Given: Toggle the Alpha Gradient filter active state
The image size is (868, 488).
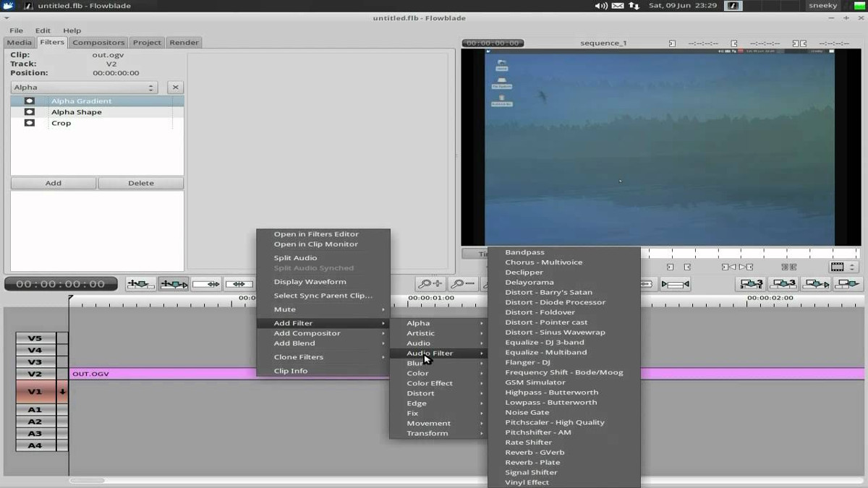Looking at the screenshot, I should (28, 100).
